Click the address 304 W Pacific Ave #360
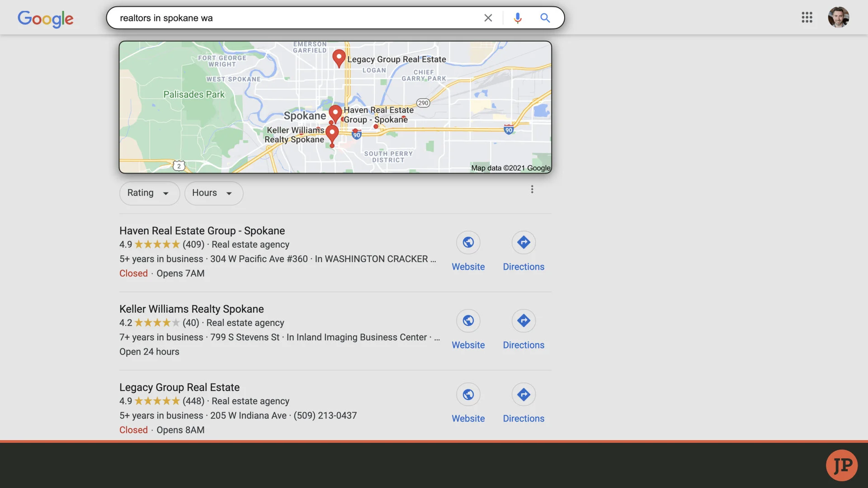The width and height of the screenshot is (868, 488). click(259, 259)
